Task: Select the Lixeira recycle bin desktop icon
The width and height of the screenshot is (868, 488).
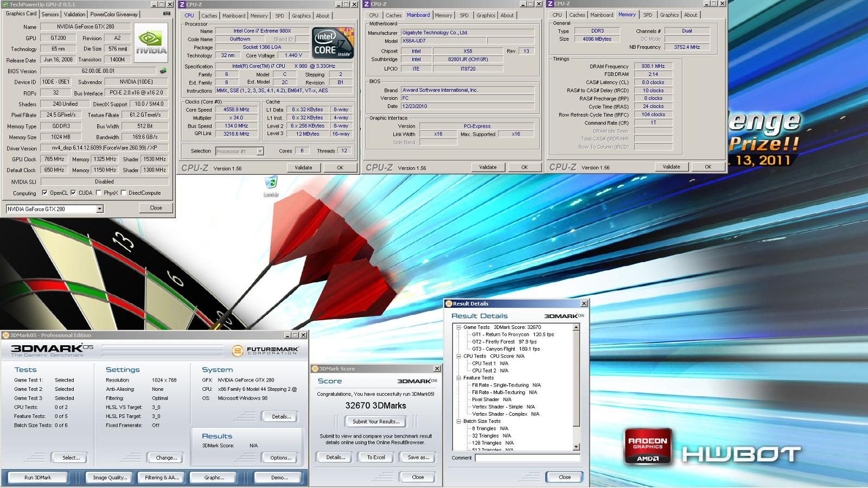Action: tap(271, 186)
